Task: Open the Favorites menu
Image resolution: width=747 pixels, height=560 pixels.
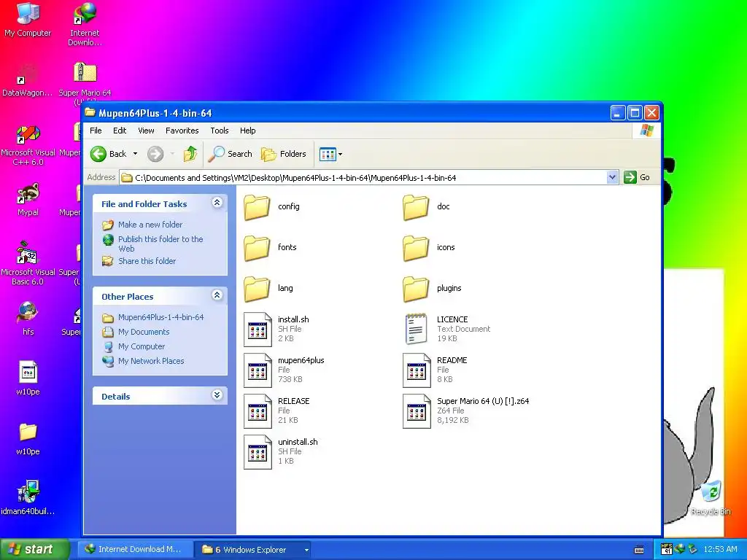Action: click(182, 131)
